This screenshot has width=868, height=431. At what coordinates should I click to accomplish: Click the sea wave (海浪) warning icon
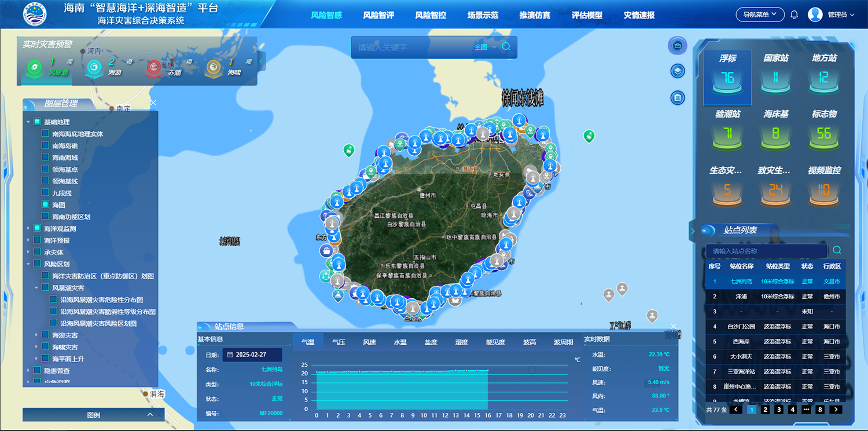94,68
